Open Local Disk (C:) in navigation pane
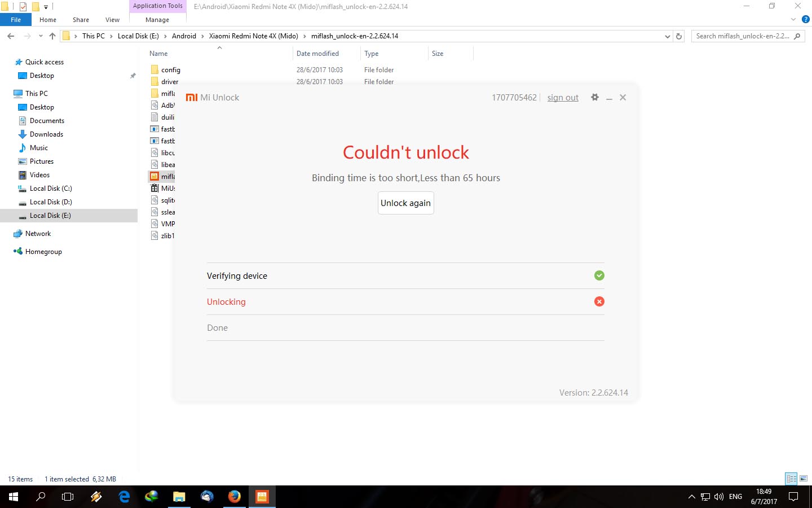Screen dimensions: 812x508 51,189
